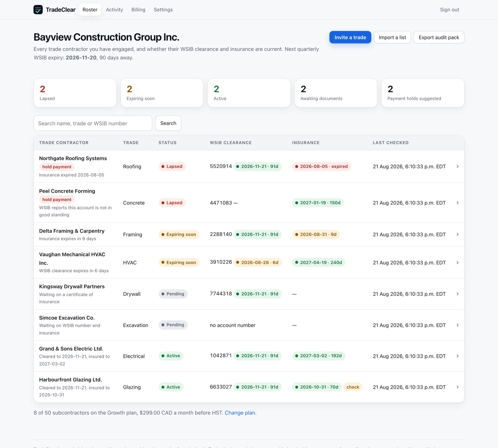Open the Awaiting documents summary card
This screenshot has width=498, height=448.
pyautogui.click(x=336, y=93)
